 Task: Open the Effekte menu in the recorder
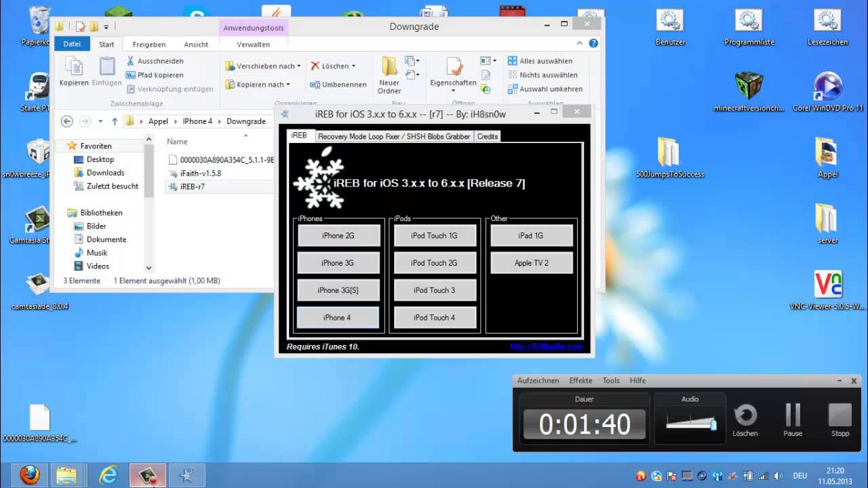pyautogui.click(x=580, y=380)
